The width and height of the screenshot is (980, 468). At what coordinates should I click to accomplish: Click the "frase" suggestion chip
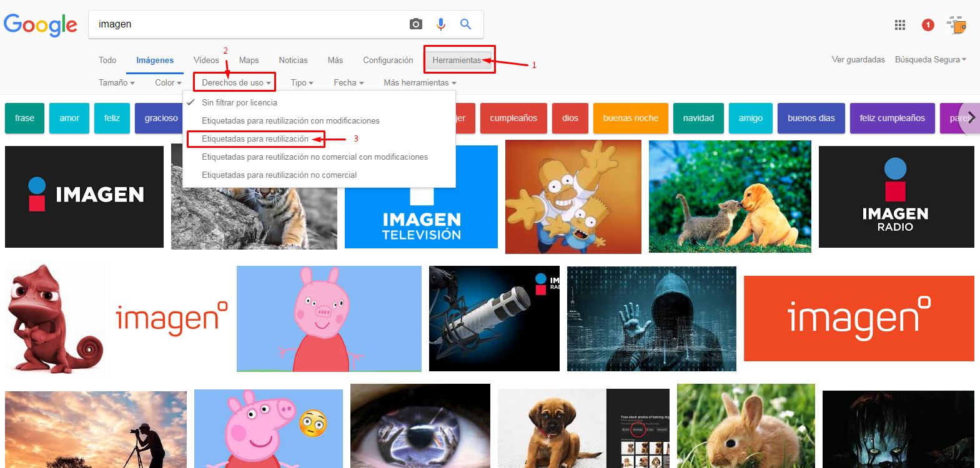tap(24, 118)
